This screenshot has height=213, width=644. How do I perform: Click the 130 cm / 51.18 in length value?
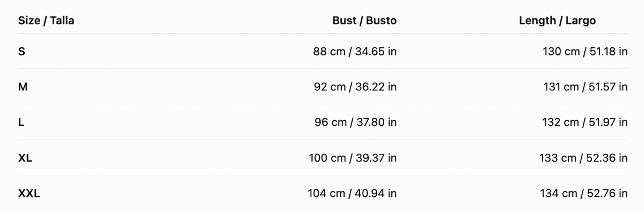point(585,52)
